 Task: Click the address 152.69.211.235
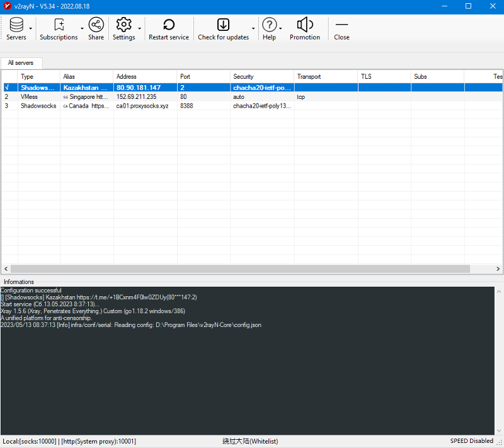click(x=136, y=97)
